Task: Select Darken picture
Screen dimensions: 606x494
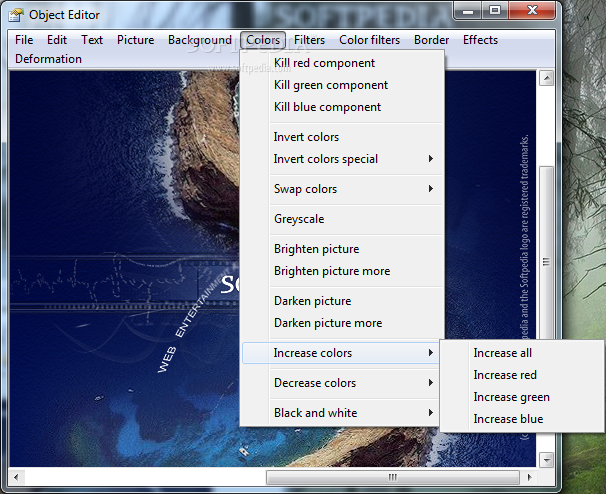Action: [x=342, y=301]
